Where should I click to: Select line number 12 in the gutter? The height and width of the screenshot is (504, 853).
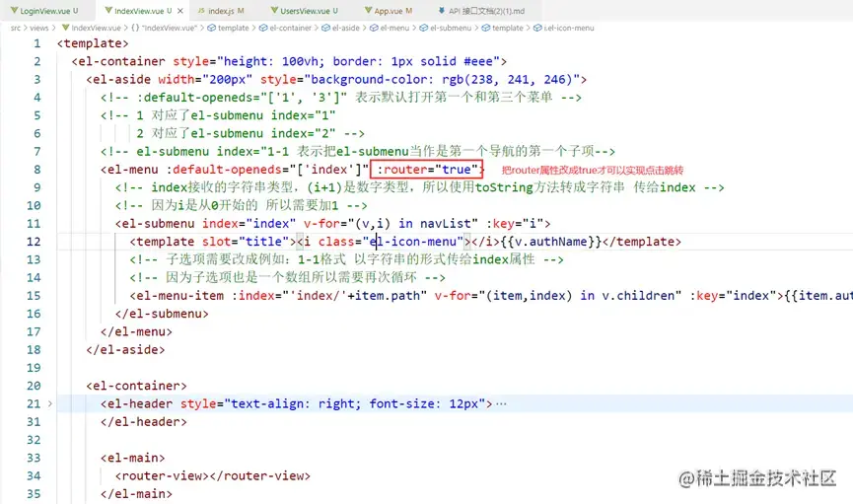tap(34, 242)
